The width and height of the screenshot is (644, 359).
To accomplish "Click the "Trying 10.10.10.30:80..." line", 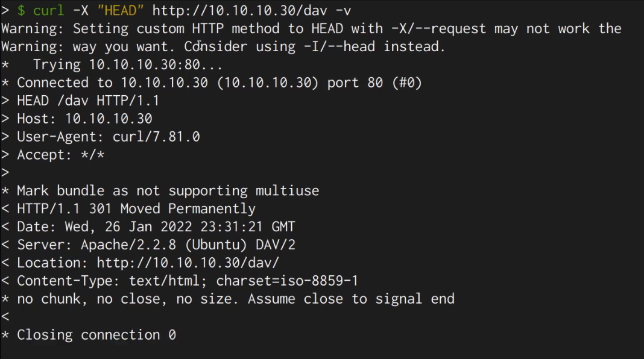I will (128, 64).
